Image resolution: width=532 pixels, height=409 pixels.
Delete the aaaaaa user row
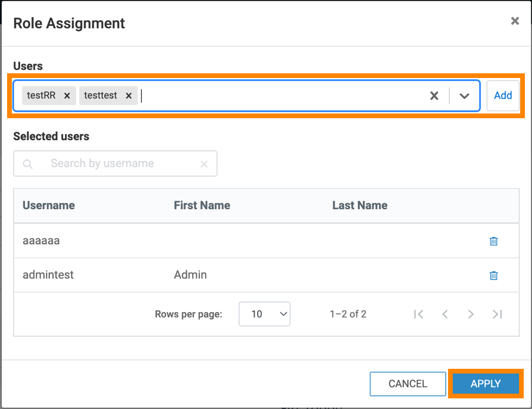click(x=494, y=241)
